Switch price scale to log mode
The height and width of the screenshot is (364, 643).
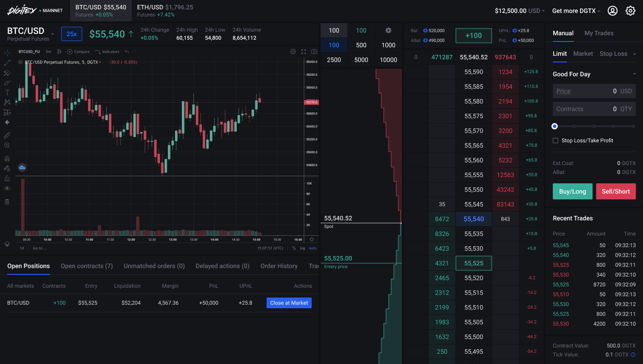[302, 248]
